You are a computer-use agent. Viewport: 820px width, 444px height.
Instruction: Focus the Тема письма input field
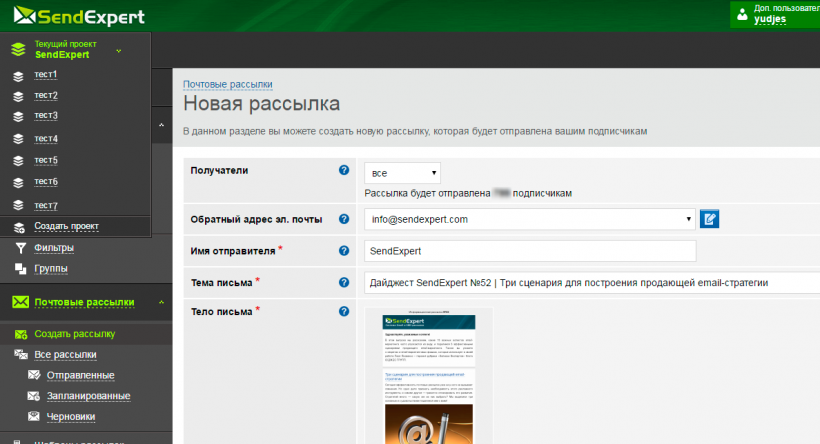tap(592, 282)
